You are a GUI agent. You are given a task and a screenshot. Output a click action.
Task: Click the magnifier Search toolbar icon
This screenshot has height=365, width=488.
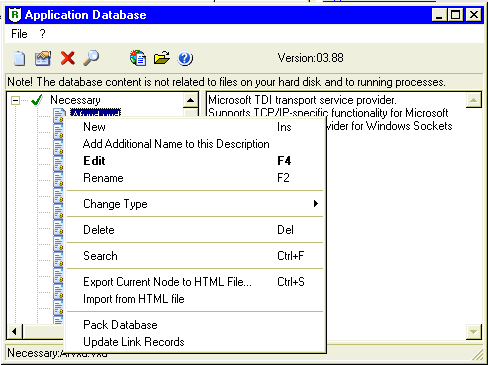tap(91, 58)
